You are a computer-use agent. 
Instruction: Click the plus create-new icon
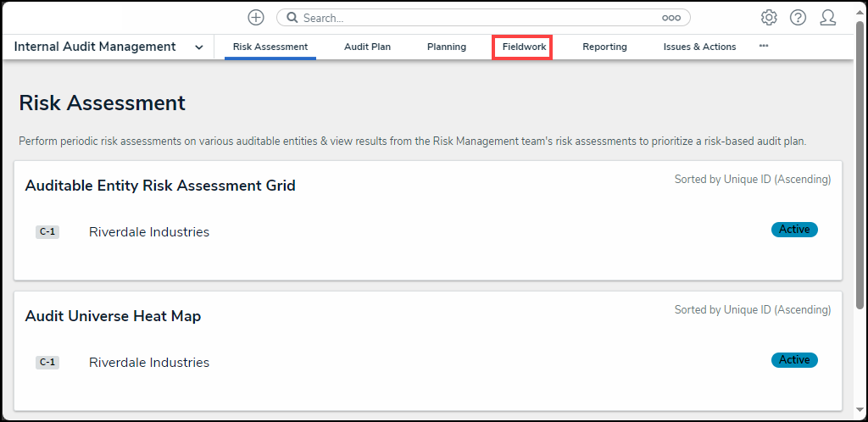tap(256, 18)
